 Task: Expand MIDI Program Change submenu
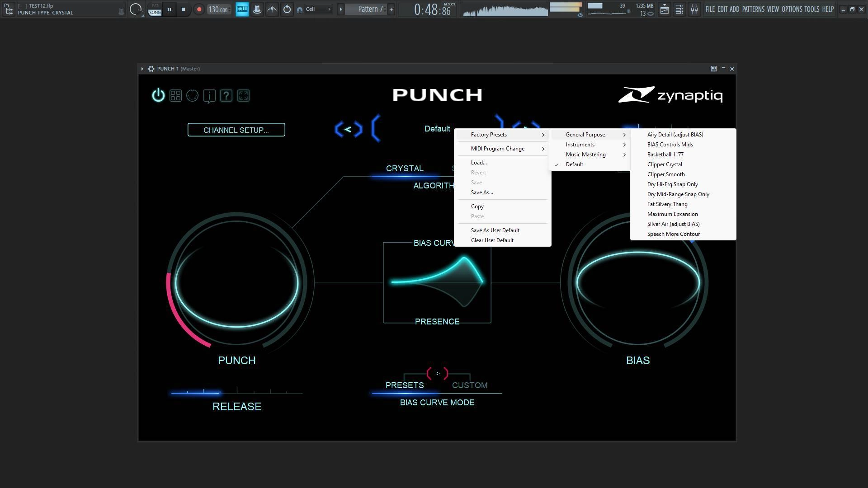pyautogui.click(x=503, y=149)
